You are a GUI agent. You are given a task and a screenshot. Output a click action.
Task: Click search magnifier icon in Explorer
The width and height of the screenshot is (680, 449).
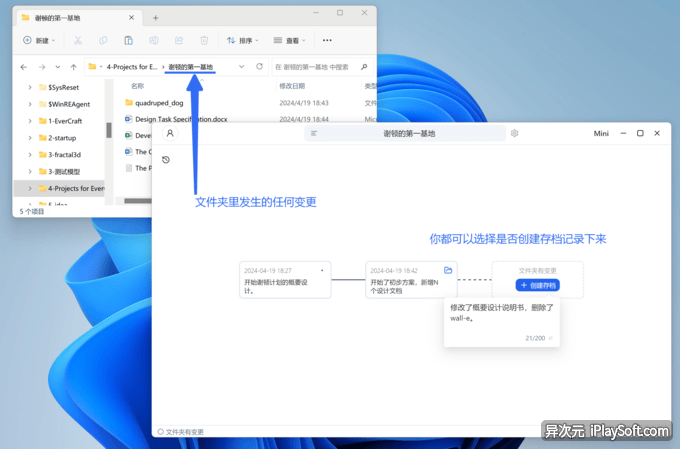(x=364, y=66)
